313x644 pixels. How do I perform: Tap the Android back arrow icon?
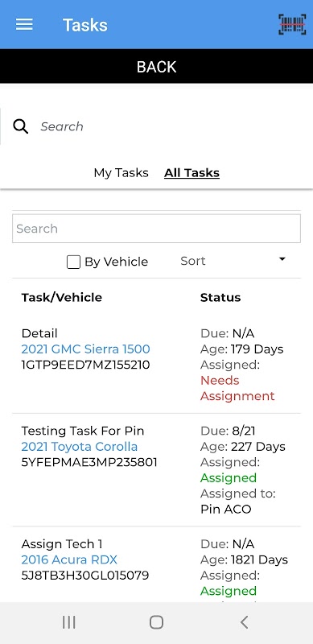(244, 622)
